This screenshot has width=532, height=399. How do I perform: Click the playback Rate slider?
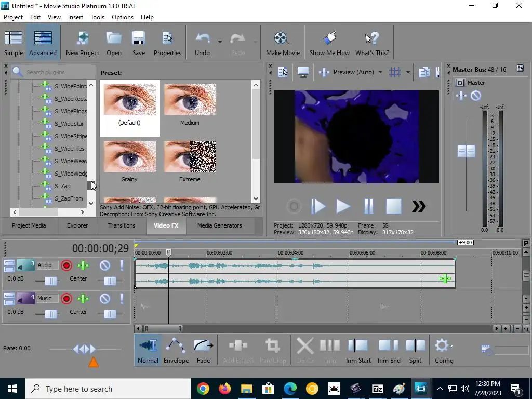point(85,349)
